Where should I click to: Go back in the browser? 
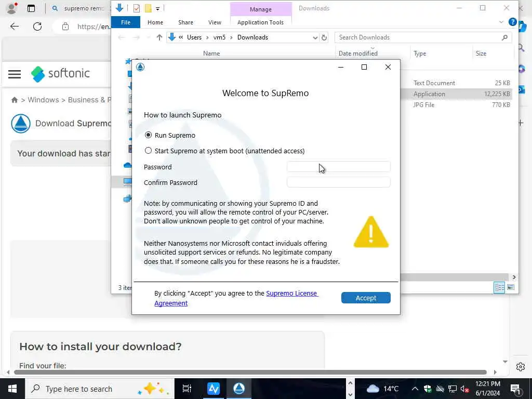point(14,26)
